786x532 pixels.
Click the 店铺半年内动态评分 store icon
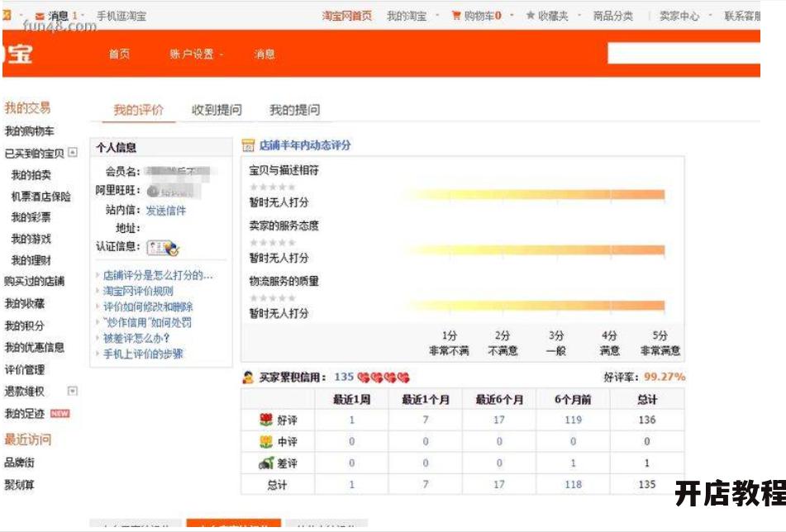(x=248, y=145)
